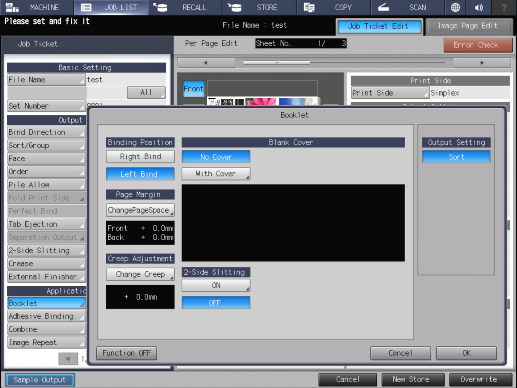This screenshot has height=388, width=517.
Task: Click the sheet number slider bar
Action: click(x=344, y=62)
